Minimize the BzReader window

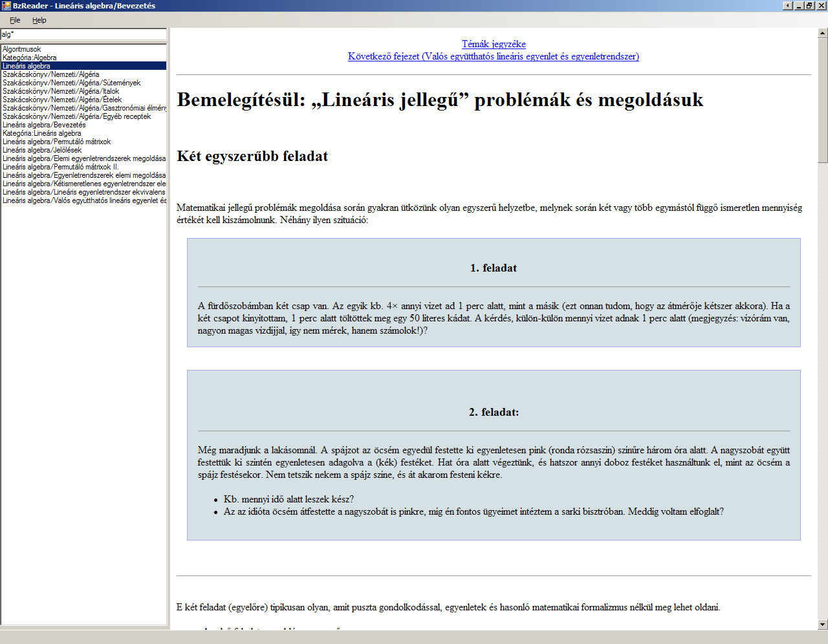point(799,5)
